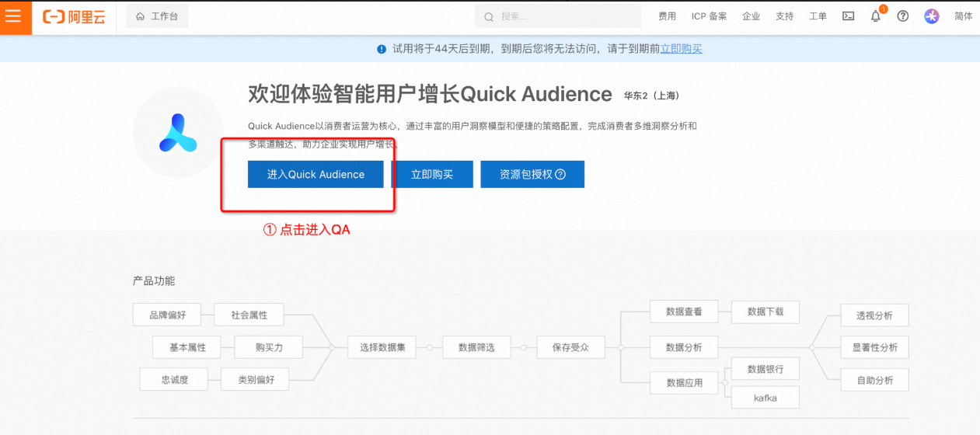
Task: Click the Quick Audience product logo
Action: click(178, 133)
